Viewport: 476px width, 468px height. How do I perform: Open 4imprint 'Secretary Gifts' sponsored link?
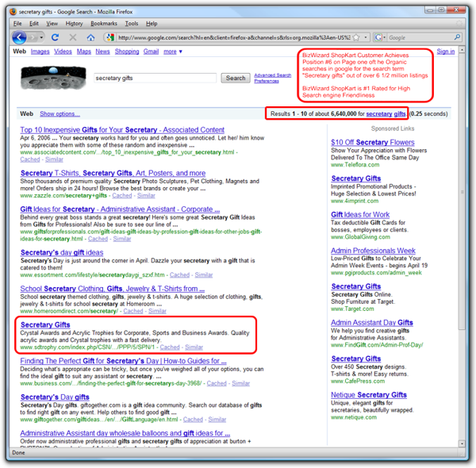point(356,178)
